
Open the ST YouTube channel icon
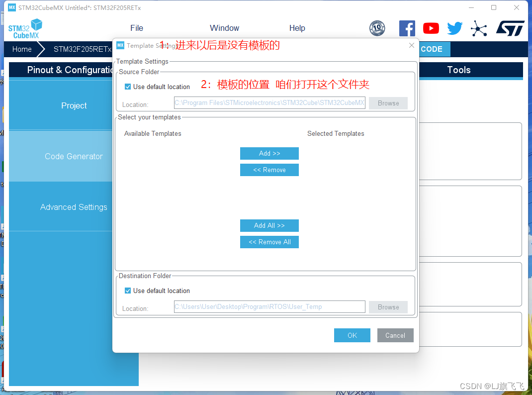point(431,28)
